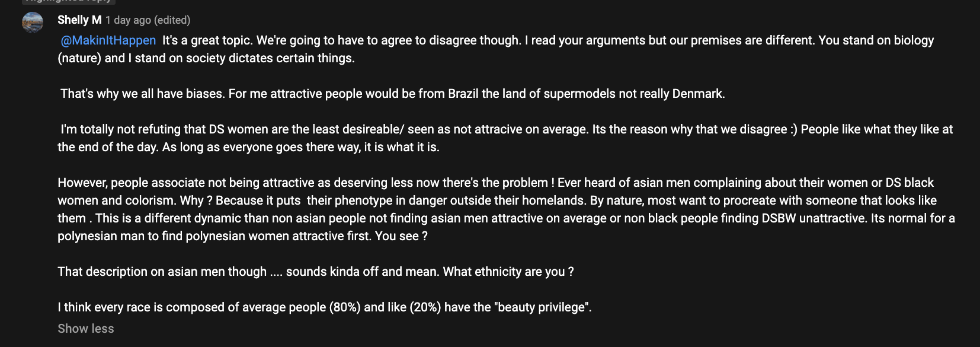Click the word "(nature)" in the first paragraph

pos(79,58)
